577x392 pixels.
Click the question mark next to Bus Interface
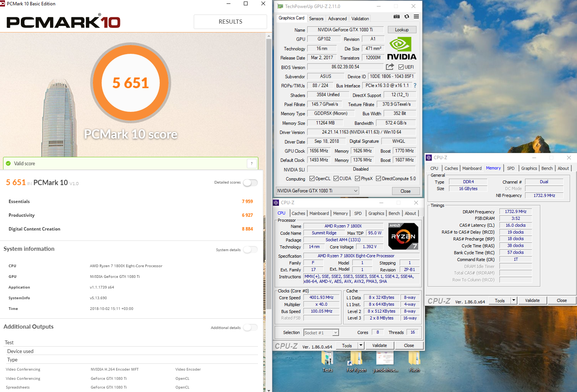pyautogui.click(x=415, y=85)
